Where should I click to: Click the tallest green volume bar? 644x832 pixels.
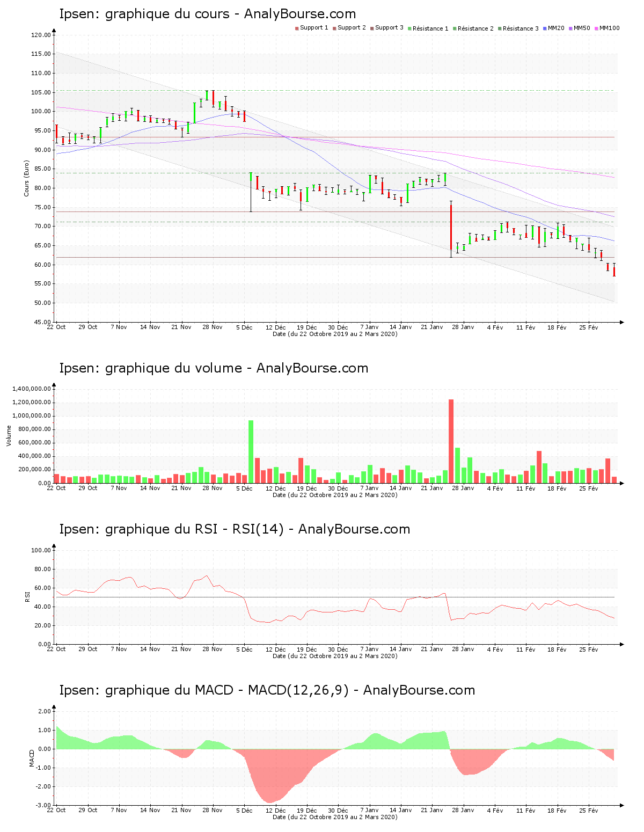tap(251, 451)
